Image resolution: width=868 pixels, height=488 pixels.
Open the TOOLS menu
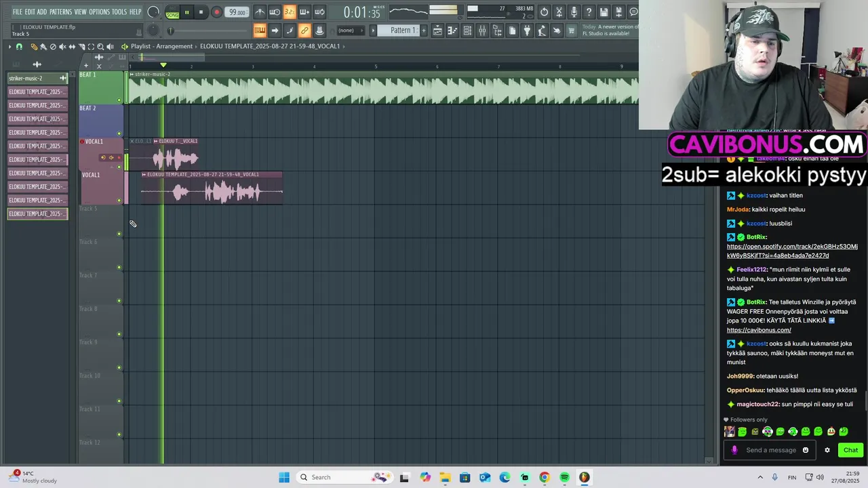(x=119, y=12)
